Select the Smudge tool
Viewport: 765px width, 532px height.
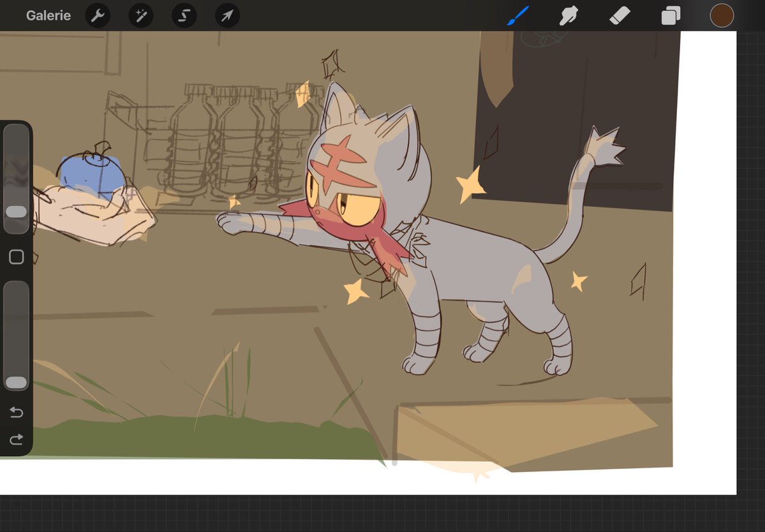[x=569, y=15]
